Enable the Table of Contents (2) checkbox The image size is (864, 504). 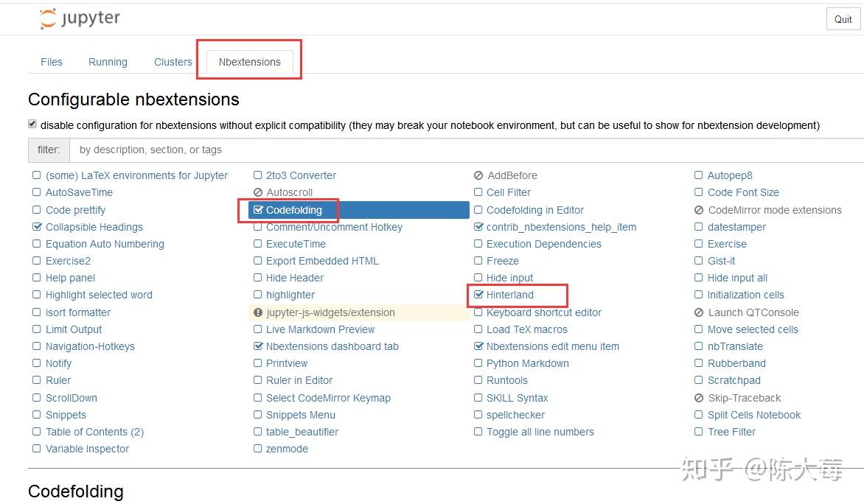[x=37, y=432]
